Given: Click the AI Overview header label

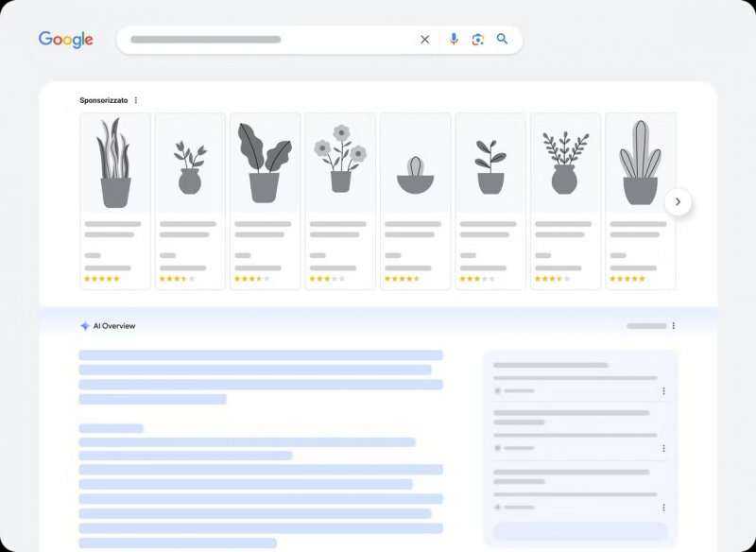Looking at the screenshot, I should (113, 325).
